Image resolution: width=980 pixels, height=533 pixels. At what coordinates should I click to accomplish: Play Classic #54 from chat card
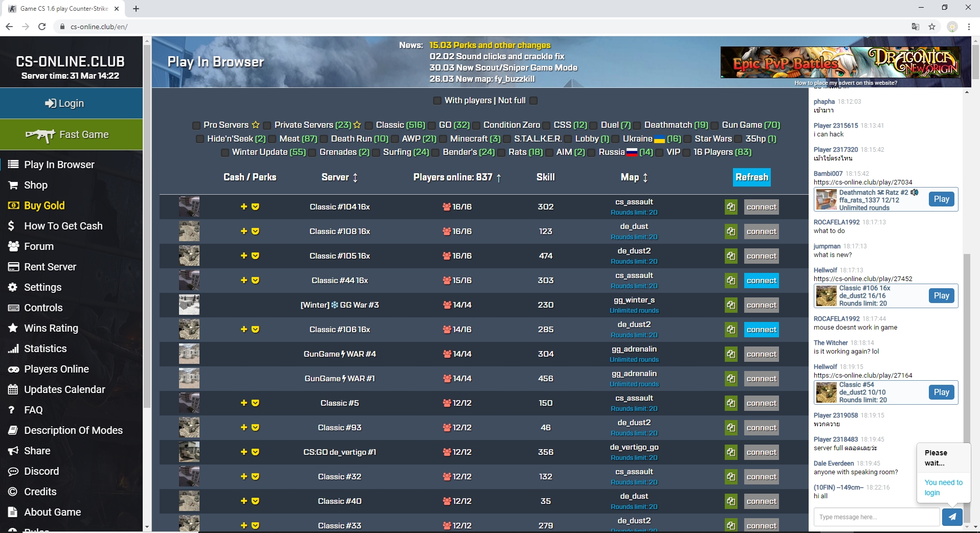(x=942, y=392)
